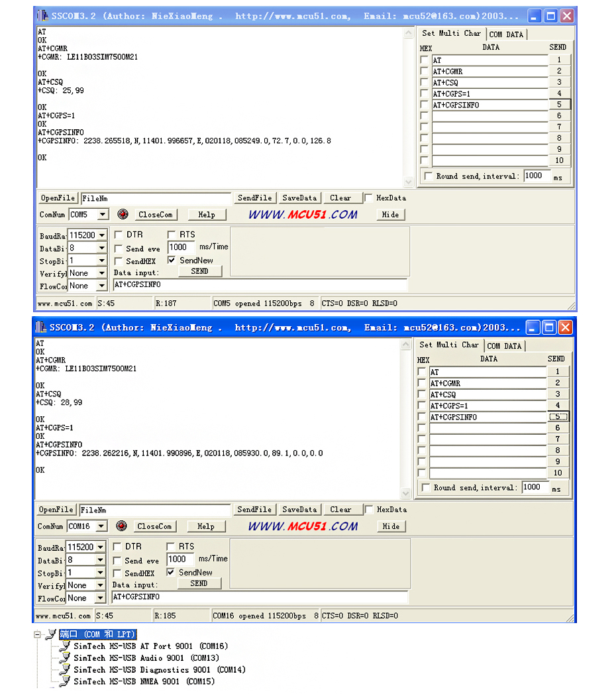Select SimTech HS-USB NMEA 9001 (COM15) entry

[144, 681]
